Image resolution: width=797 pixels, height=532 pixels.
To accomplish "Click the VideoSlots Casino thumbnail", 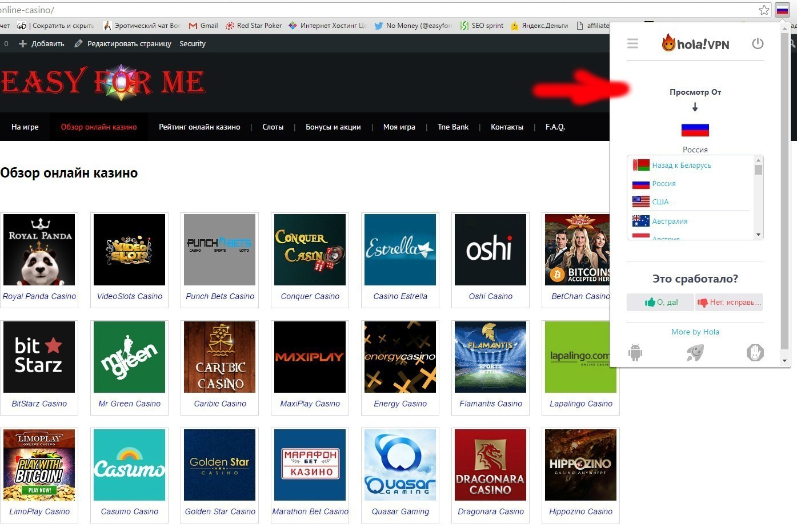I will pyautogui.click(x=130, y=249).
